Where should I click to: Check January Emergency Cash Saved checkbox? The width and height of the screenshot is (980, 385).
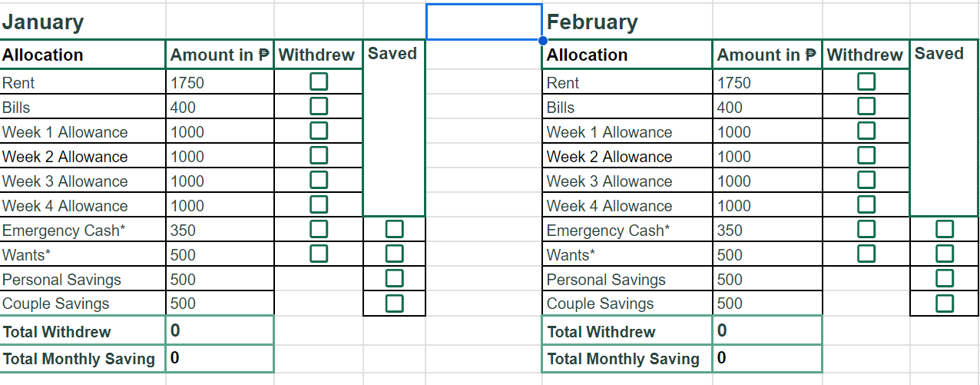(394, 229)
